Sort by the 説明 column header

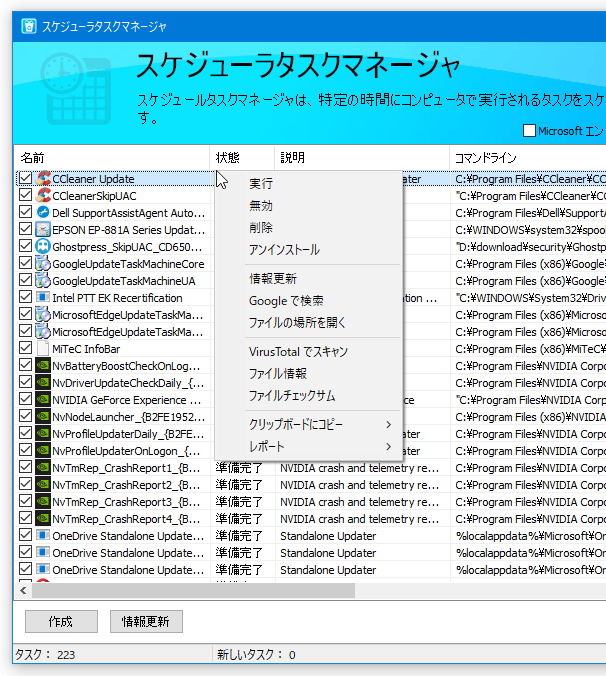pos(362,158)
